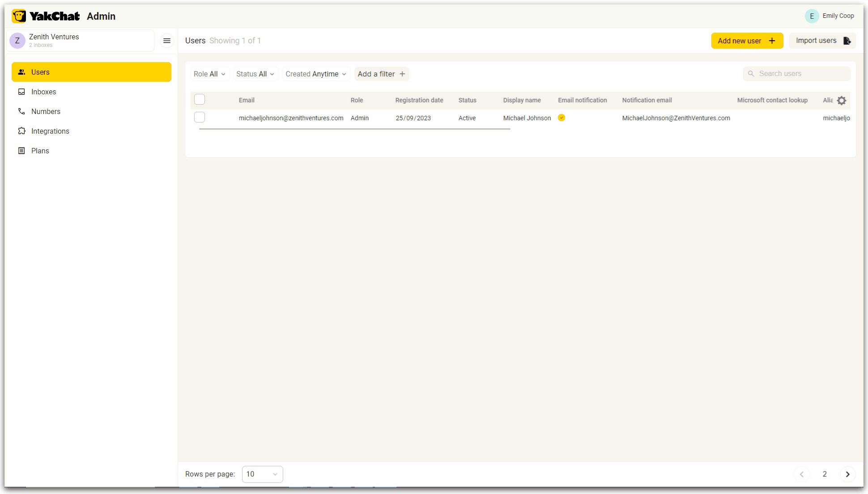
Task: Click the Integrations puzzle icon
Action: click(x=21, y=131)
